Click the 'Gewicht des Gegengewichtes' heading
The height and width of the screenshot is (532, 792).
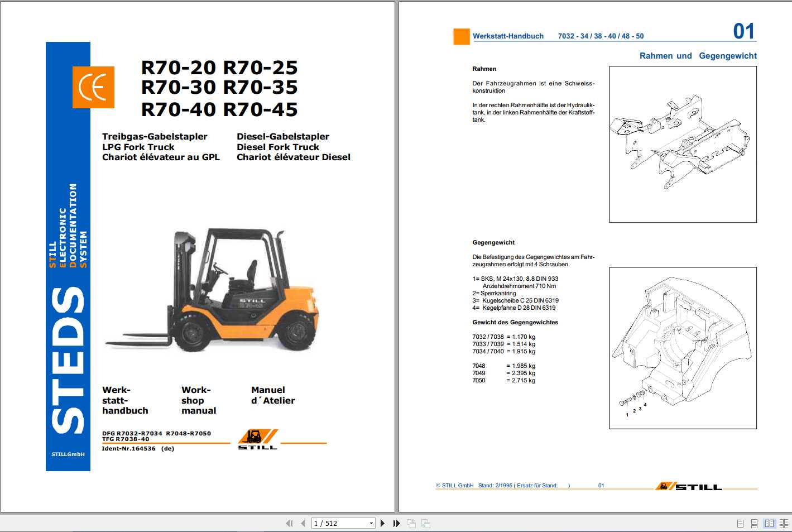[x=515, y=323]
